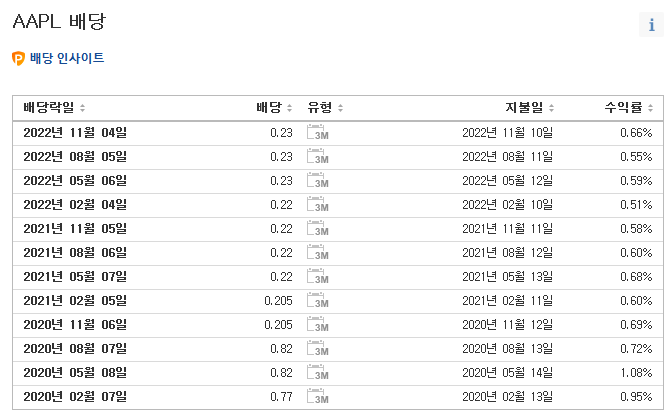The width and height of the screenshot is (670, 414).
Task: Click 3M calendar icon in 2022년 11월 04일 row
Action: tap(317, 132)
